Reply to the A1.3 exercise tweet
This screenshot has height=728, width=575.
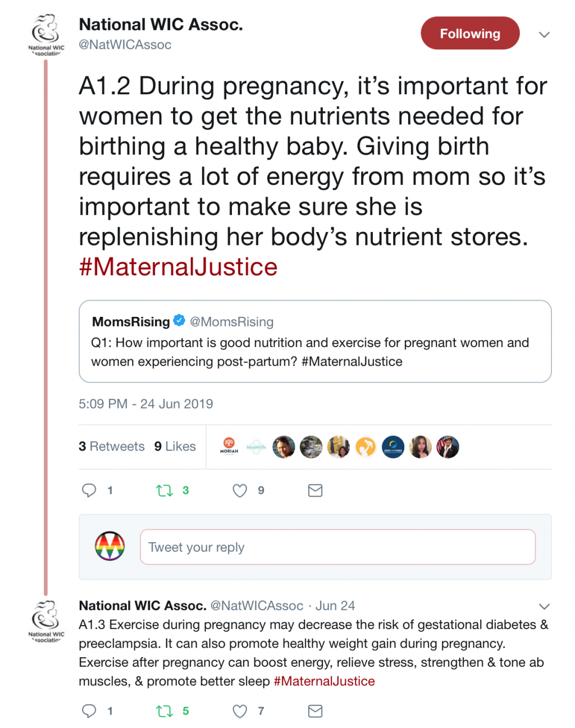coord(89,711)
